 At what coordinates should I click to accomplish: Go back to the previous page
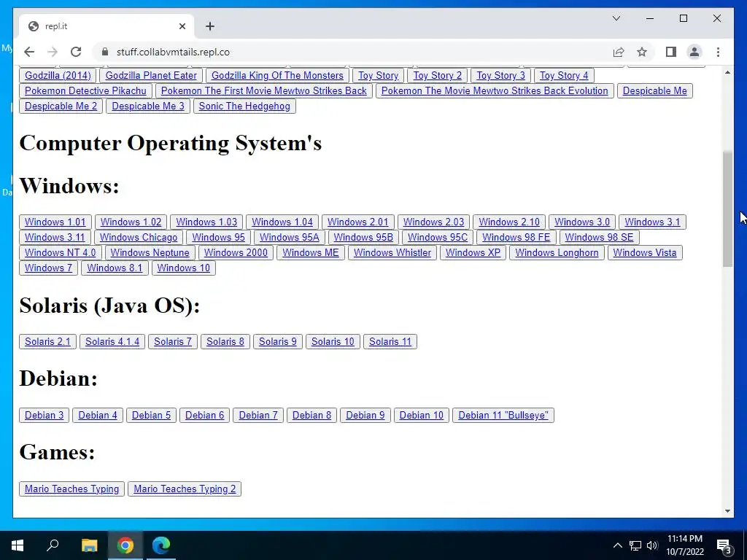(29, 52)
